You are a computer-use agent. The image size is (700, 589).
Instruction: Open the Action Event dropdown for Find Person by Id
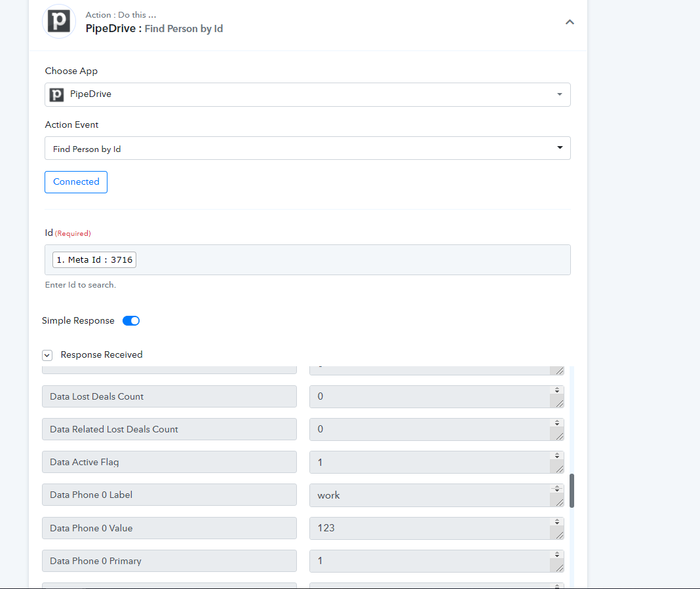tap(307, 148)
